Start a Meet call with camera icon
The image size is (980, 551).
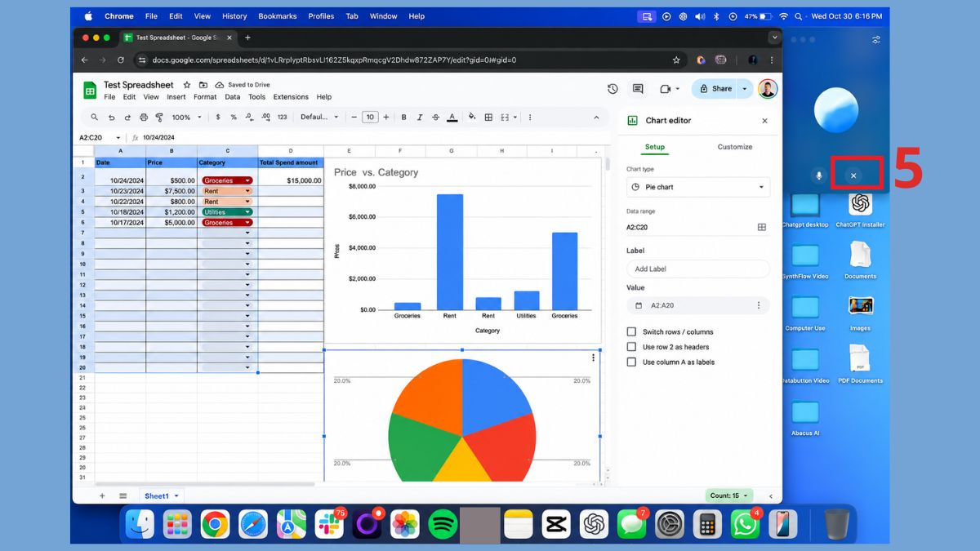coord(665,89)
